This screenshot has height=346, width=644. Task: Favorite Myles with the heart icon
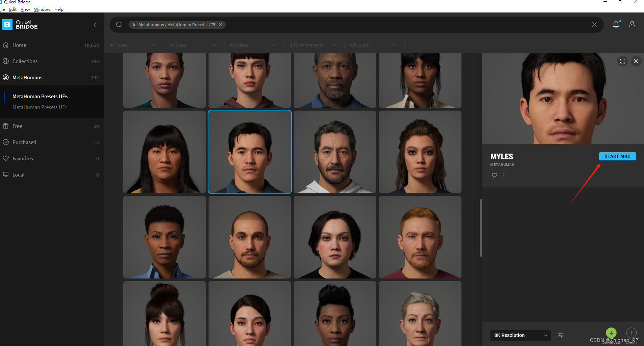tap(494, 175)
